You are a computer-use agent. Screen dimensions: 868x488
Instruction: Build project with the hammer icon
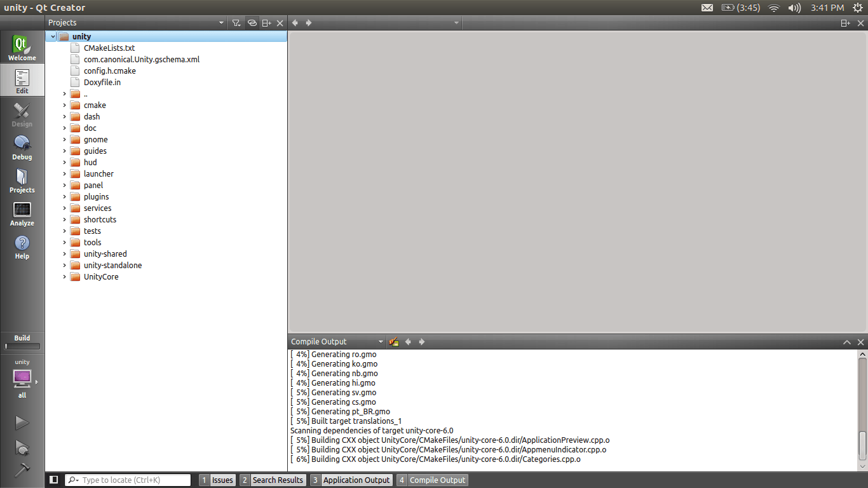pyautogui.click(x=22, y=471)
